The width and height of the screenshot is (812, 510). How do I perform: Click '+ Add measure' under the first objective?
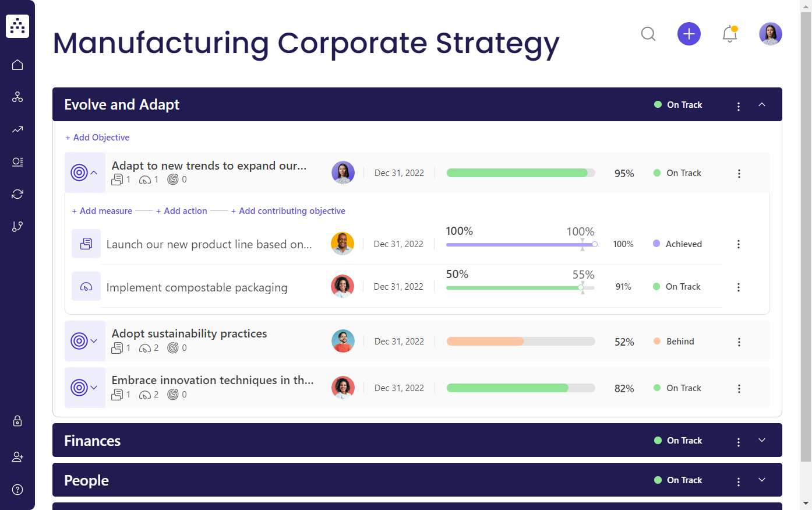click(x=101, y=210)
